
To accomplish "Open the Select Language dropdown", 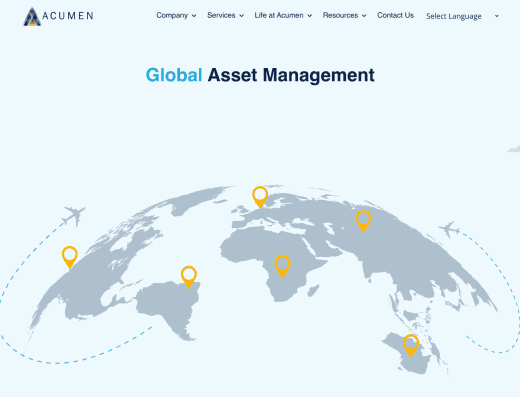I will coord(462,16).
